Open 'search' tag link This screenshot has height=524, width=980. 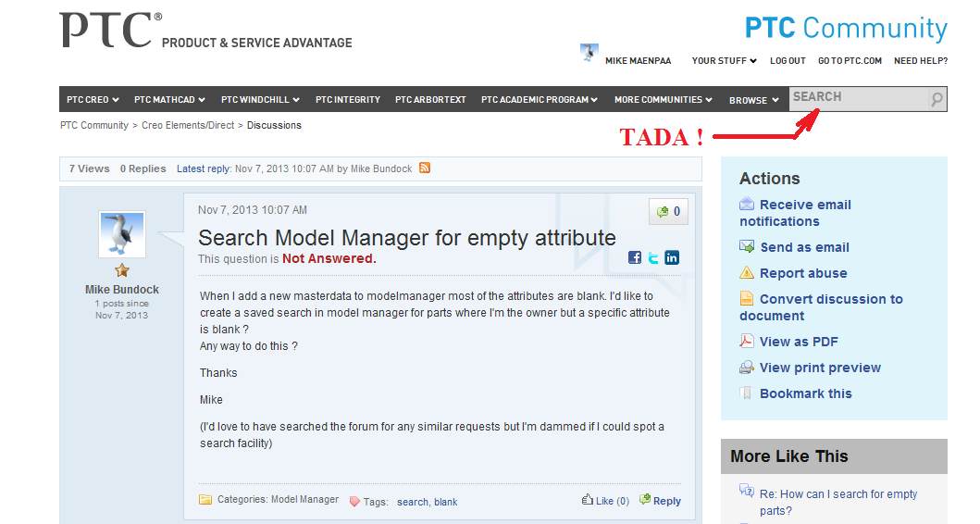click(x=413, y=502)
